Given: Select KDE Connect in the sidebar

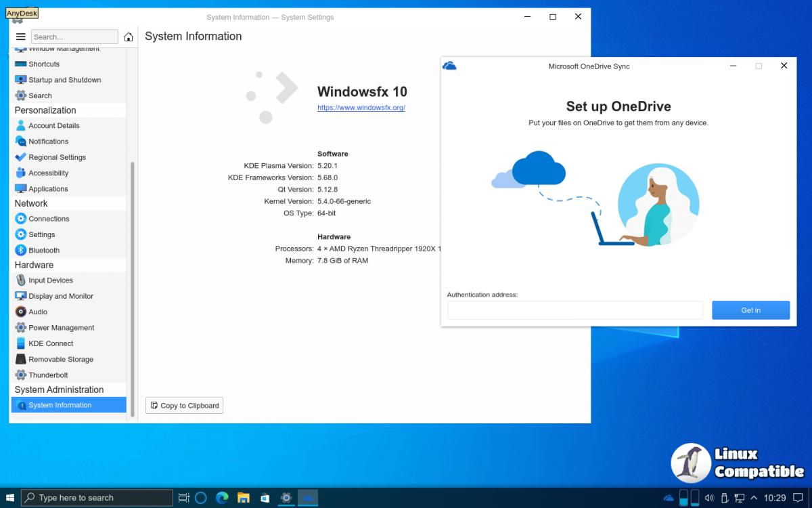Looking at the screenshot, I should tap(51, 343).
